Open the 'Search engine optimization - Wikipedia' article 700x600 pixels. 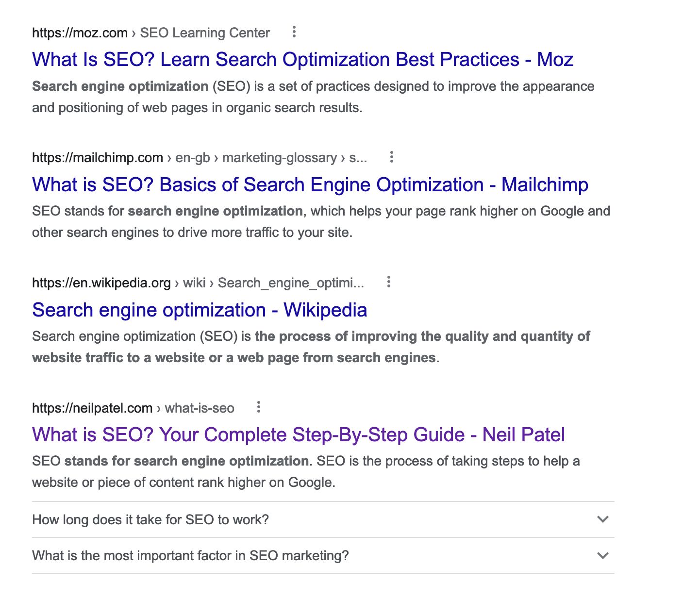[x=199, y=309]
